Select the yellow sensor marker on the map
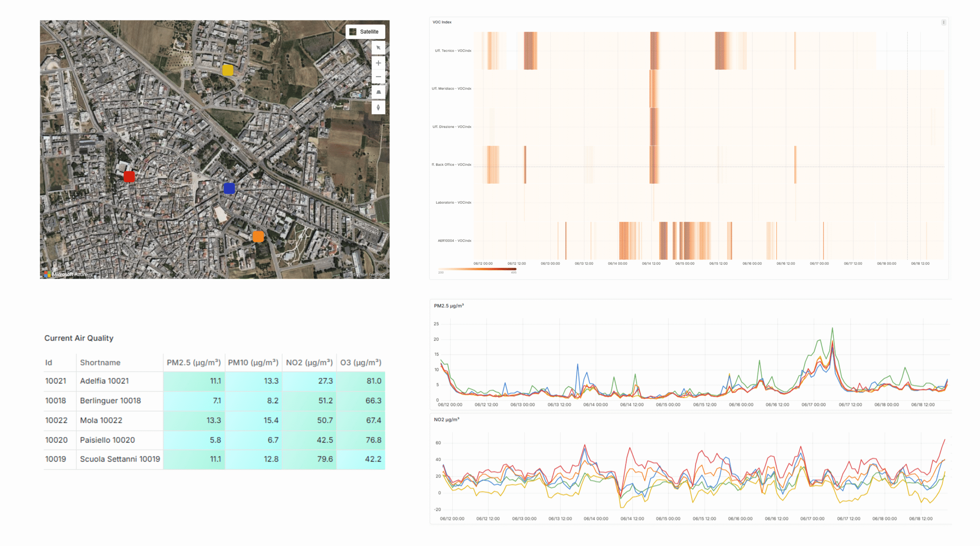The width and height of the screenshot is (980, 546). [228, 70]
